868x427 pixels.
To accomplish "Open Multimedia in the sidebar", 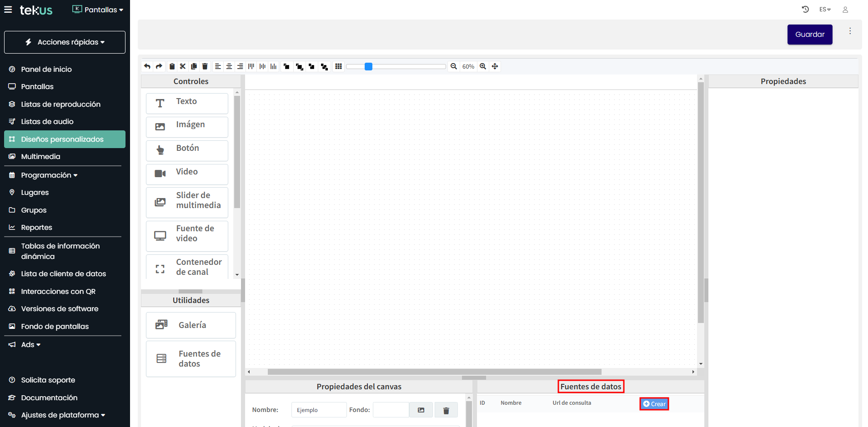I will click(40, 157).
